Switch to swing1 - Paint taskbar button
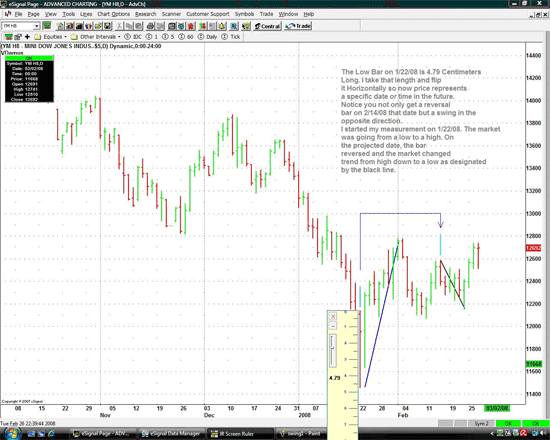This screenshot has width=550, height=440. tap(301, 434)
